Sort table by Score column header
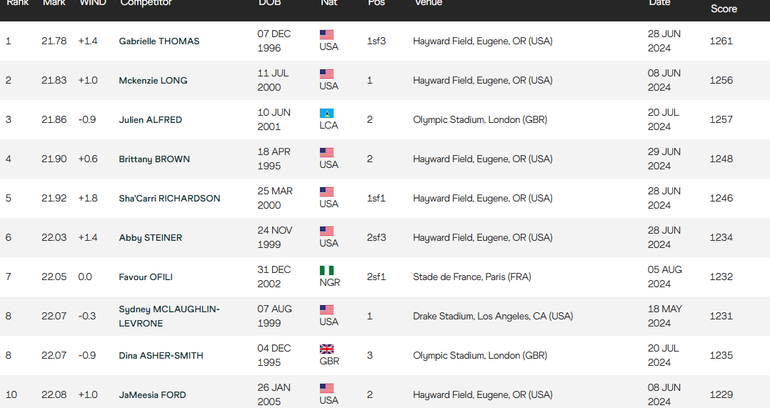 (x=724, y=8)
